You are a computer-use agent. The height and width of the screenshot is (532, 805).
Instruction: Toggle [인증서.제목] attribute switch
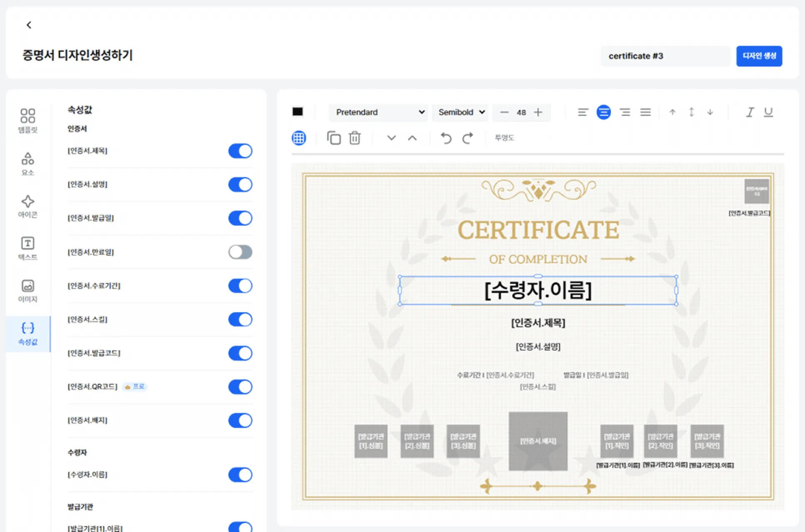coord(240,151)
